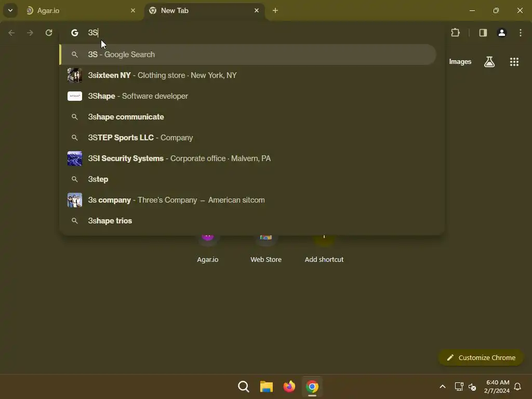
Task: Show hidden system tray icons
Action: coord(443,387)
